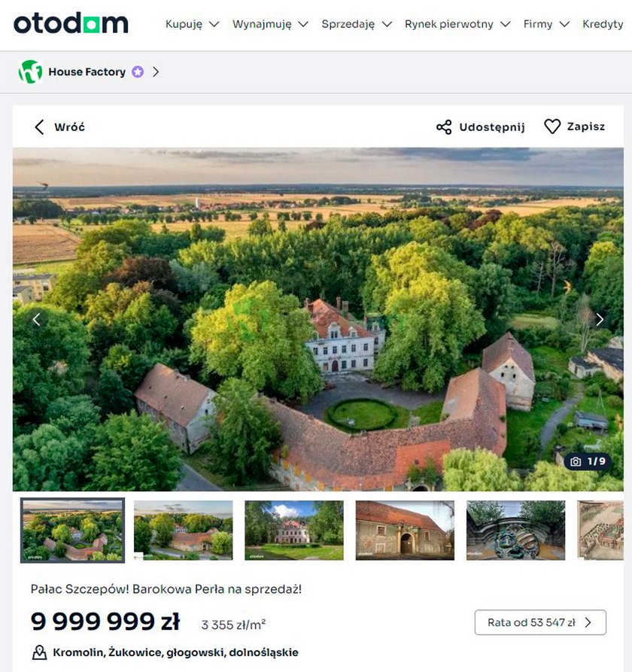Open photo gallery via 1/9 camera counter
This screenshot has height=672, width=632.
click(588, 461)
